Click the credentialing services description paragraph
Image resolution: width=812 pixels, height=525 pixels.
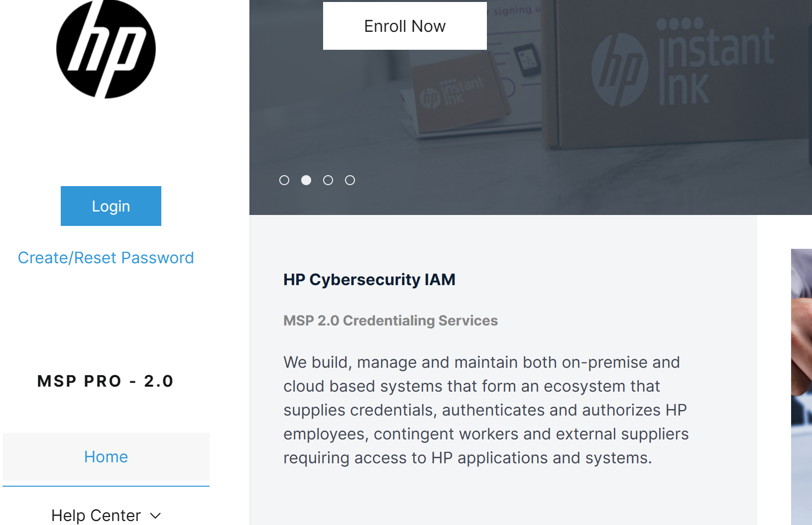485,410
